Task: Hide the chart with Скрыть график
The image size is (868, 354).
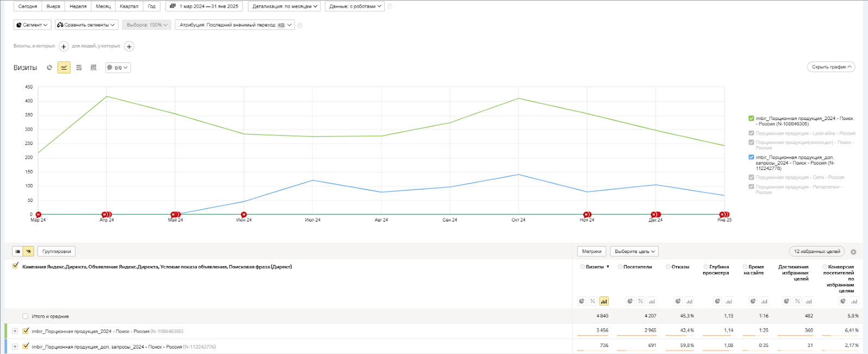Action: click(x=831, y=67)
